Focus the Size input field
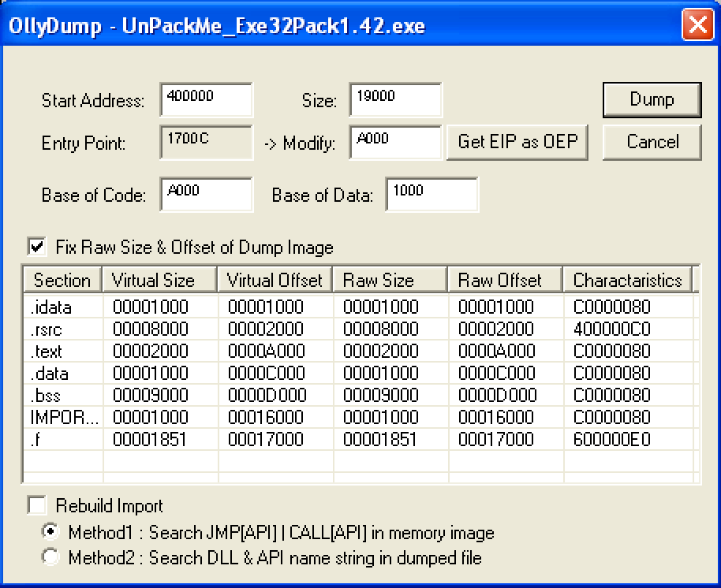Viewport: 721px width, 588px height. 395,99
